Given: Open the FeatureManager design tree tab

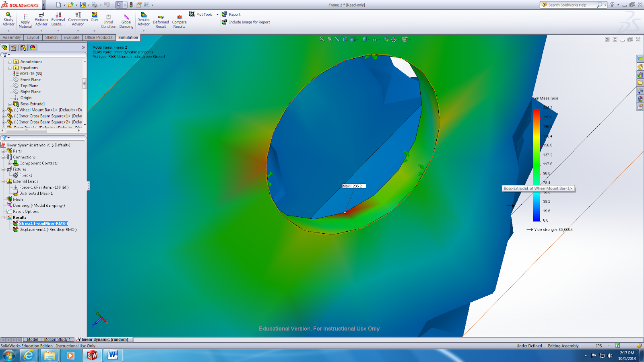Looking at the screenshot, I should pyautogui.click(x=5, y=47).
